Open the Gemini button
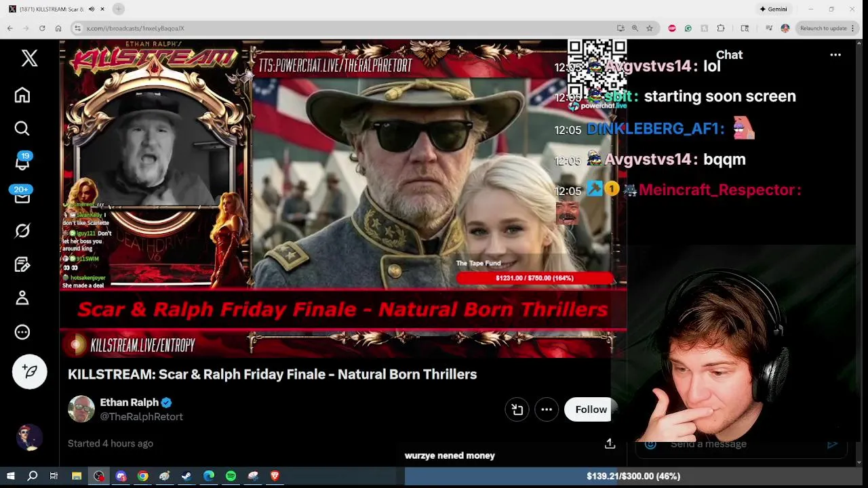Screen dimensions: 868x488 point(773,9)
